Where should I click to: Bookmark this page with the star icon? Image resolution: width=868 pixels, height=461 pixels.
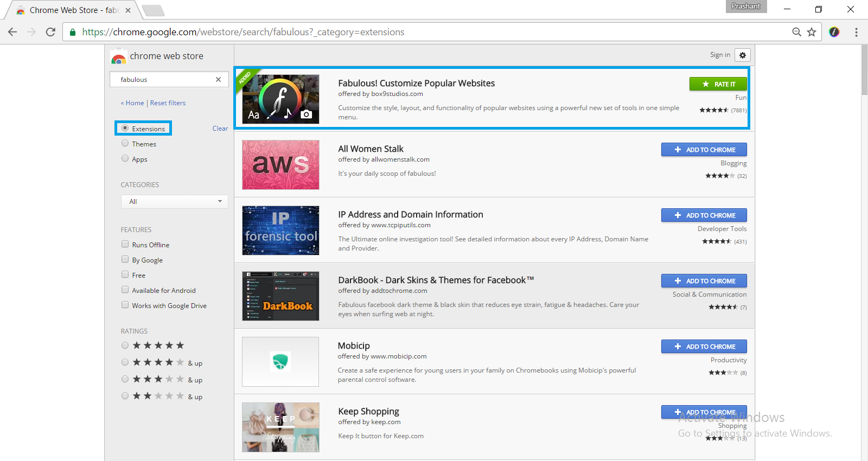pyautogui.click(x=812, y=32)
